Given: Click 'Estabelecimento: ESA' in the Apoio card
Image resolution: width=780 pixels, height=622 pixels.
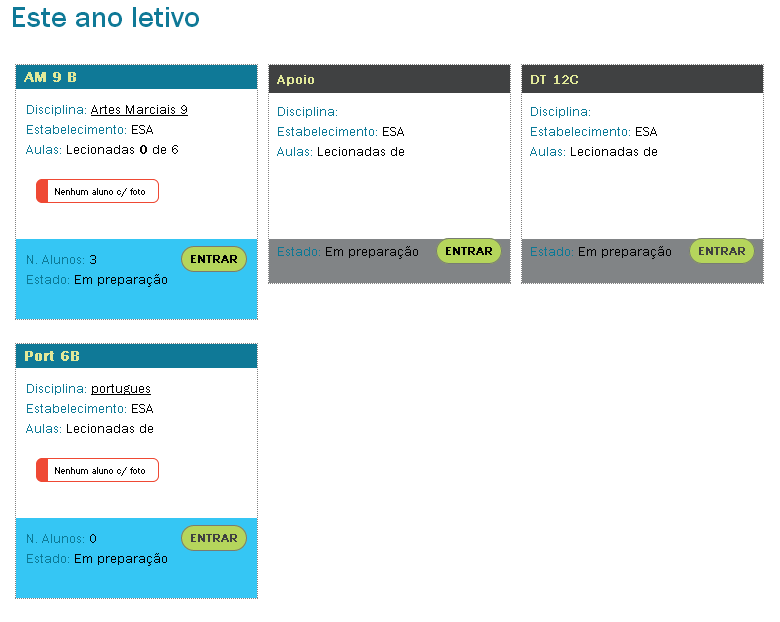Looking at the screenshot, I should pos(340,132).
